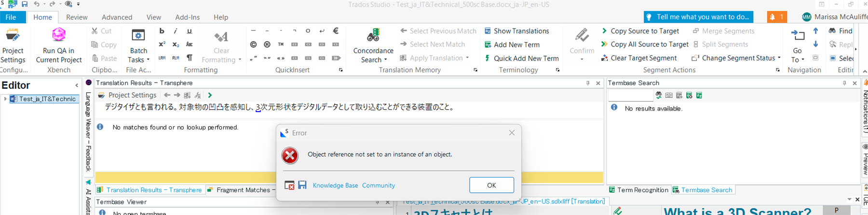Viewport: 868px width, 215px height.
Task: Click the error details window icon in dialog
Action: point(289,185)
